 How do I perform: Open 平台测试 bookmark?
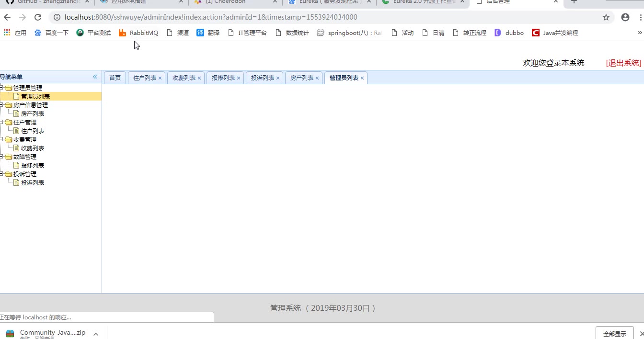93,33
